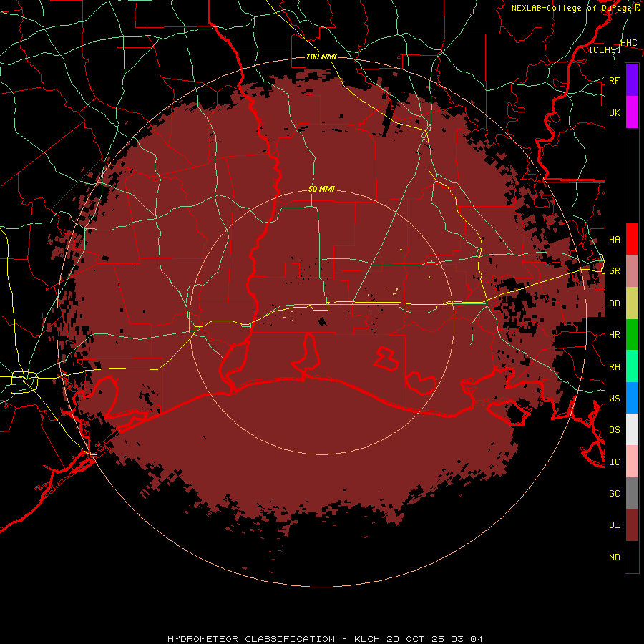Click the RF legend label
Screen dimensions: 644x644
pyautogui.click(x=614, y=80)
